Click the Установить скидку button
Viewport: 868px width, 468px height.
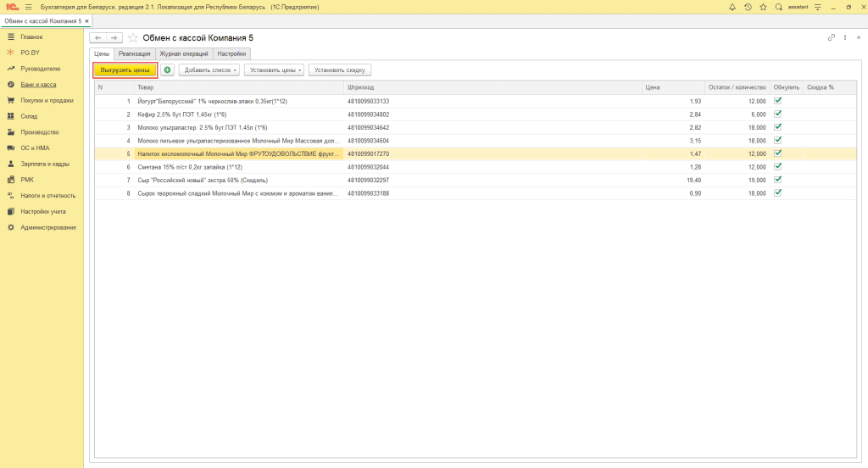coord(340,70)
